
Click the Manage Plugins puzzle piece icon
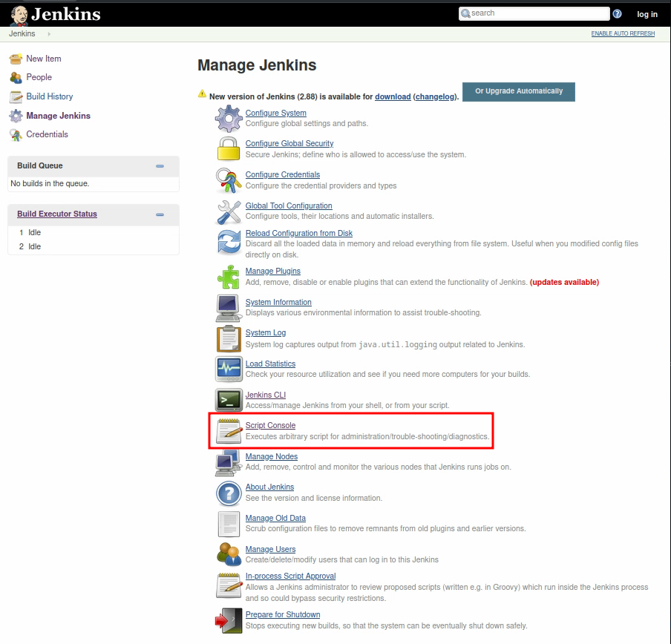click(x=229, y=277)
